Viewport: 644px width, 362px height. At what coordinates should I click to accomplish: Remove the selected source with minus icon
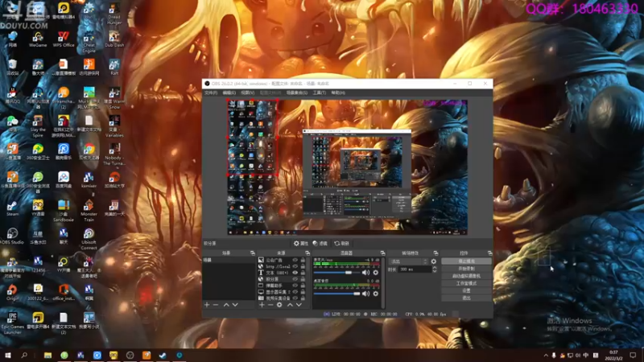click(x=270, y=305)
